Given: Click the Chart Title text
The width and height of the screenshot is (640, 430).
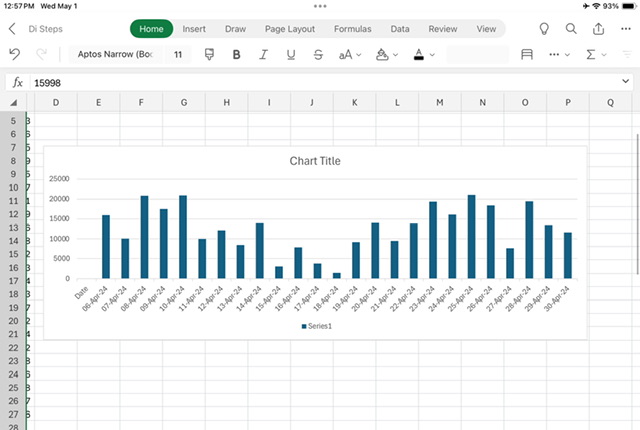Looking at the screenshot, I should [x=315, y=161].
